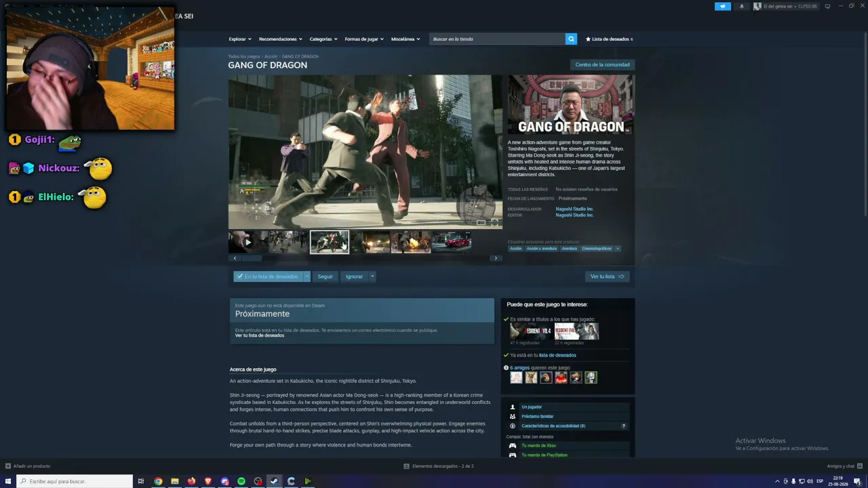Click the Seguir button
The image size is (868, 488).
[325, 277]
